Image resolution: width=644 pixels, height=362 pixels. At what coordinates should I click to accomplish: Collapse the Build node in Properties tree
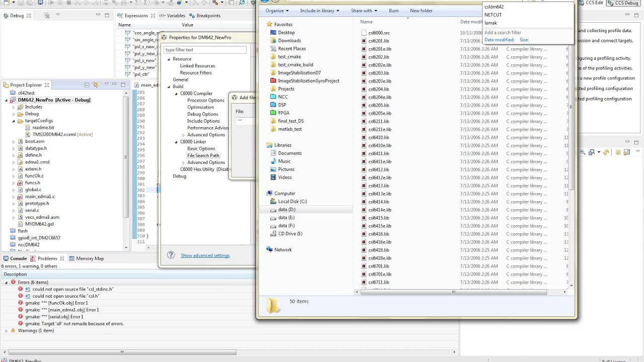pos(169,87)
